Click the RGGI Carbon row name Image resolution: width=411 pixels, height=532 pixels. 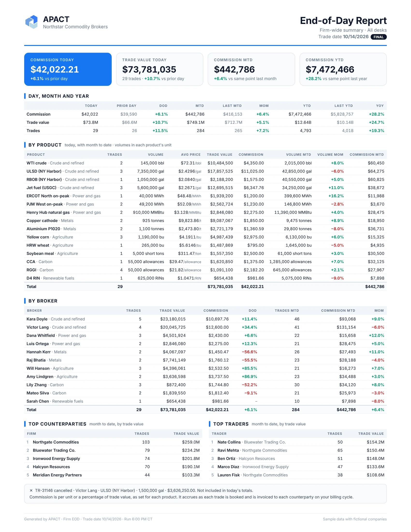point(40,270)
